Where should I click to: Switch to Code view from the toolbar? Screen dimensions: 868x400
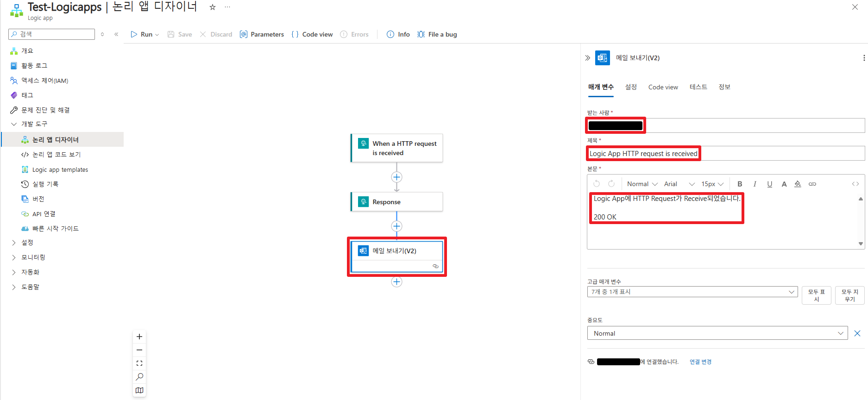pos(312,34)
